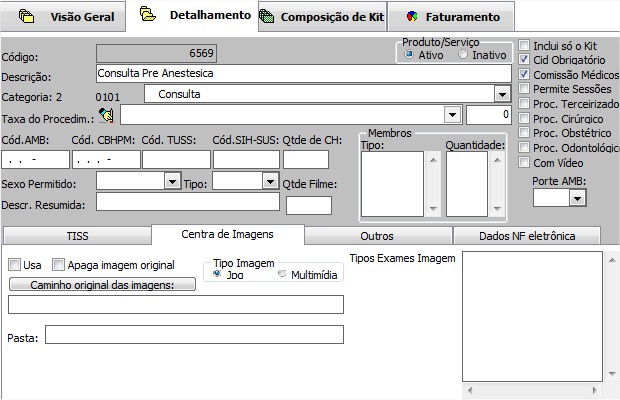The image size is (620, 400).
Task: Click the Detalhamento tab open-folder icon
Action: coord(148,16)
